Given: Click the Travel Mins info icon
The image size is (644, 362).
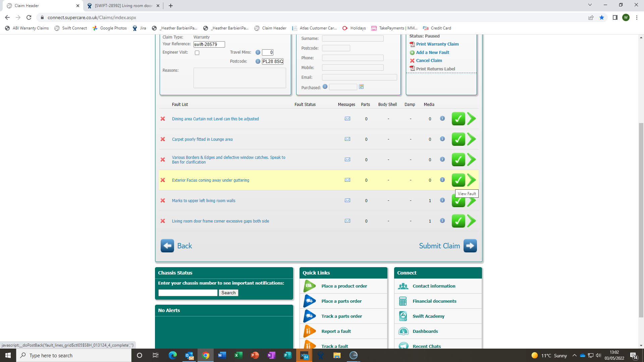Looking at the screenshot, I should (258, 52).
